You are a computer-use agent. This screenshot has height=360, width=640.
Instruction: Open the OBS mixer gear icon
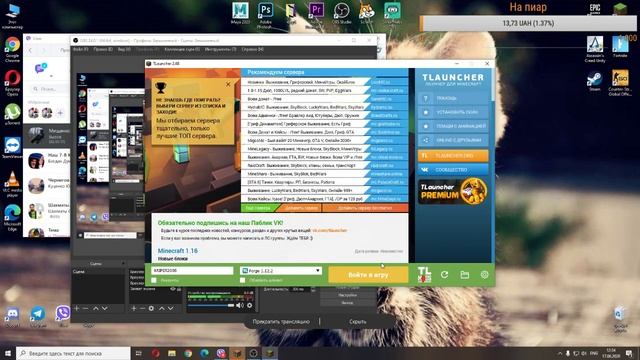(249, 305)
